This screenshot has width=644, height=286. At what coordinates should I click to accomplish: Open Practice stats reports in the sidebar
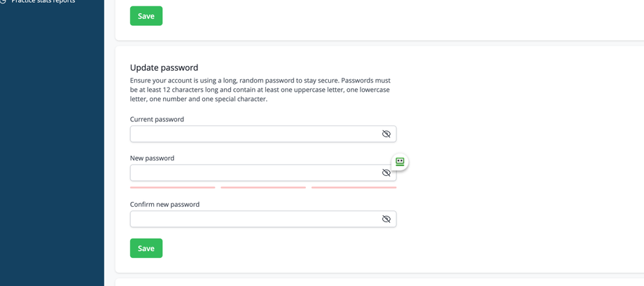(x=43, y=2)
